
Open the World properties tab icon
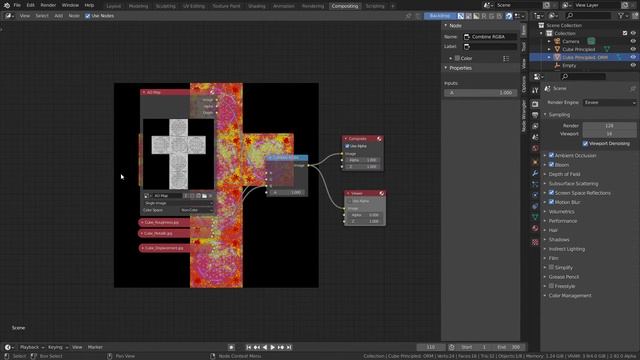[535, 148]
